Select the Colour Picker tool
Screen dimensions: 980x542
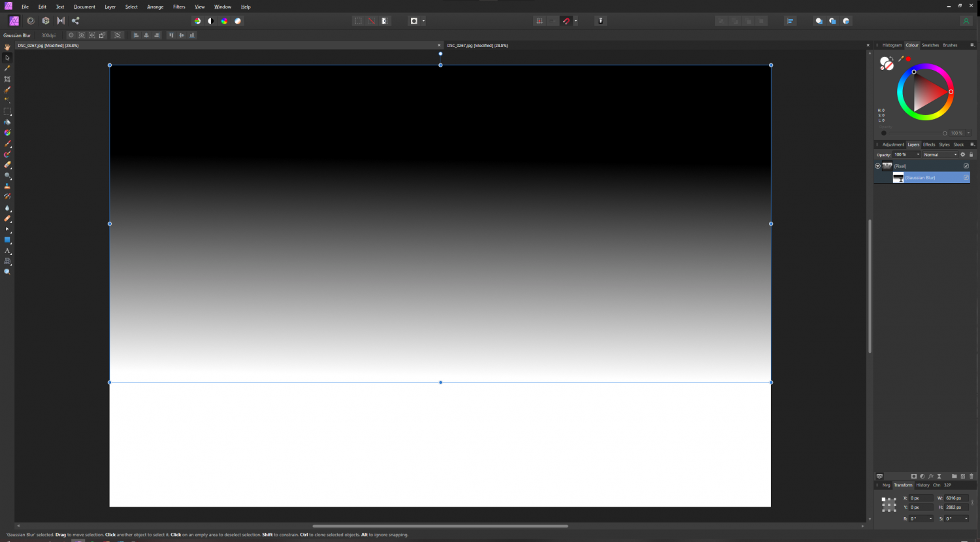(7, 68)
